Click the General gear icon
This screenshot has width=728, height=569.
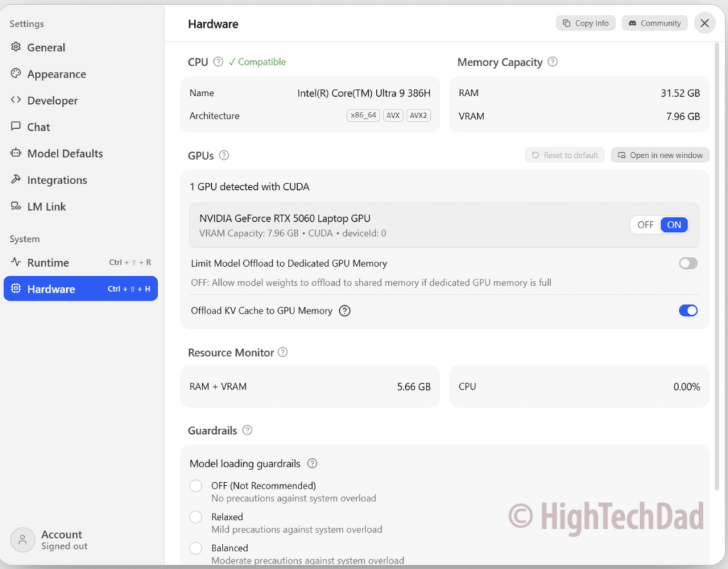(x=16, y=47)
